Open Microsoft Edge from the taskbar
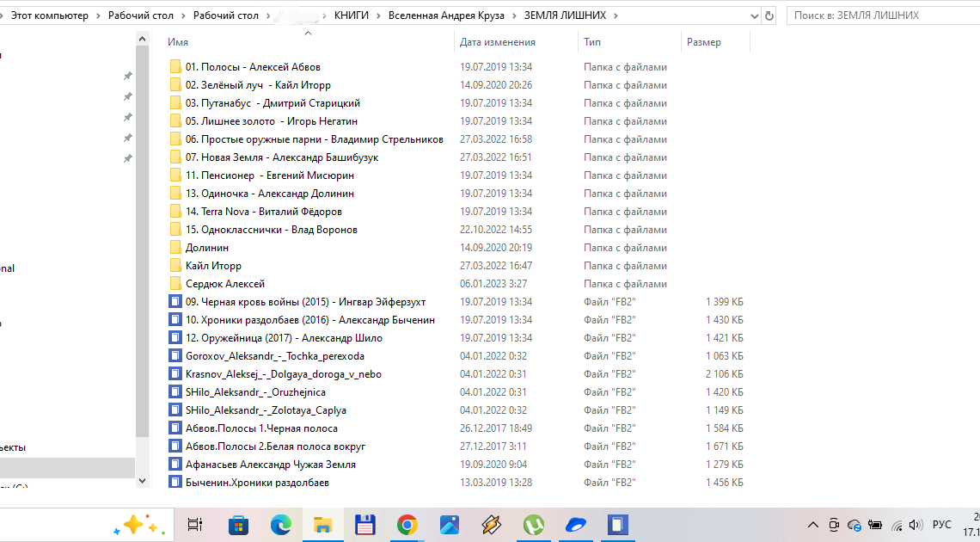980x542 pixels. coord(281,524)
